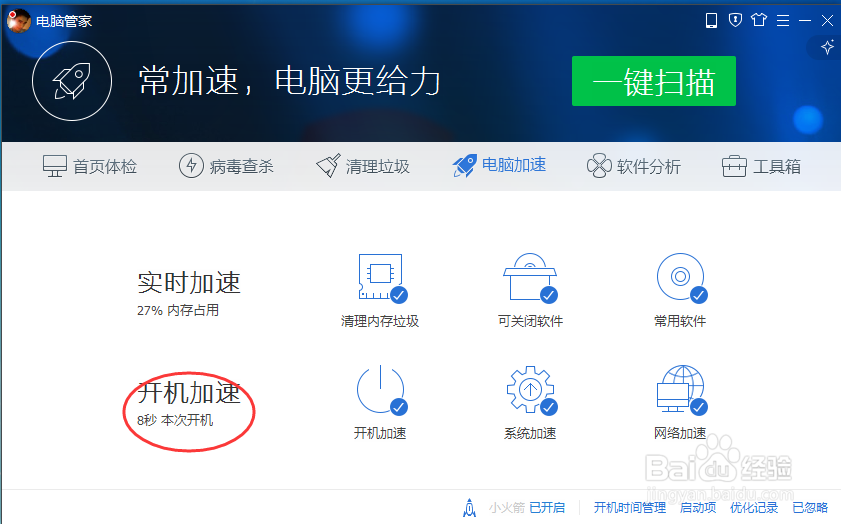
Task: Open the main menu hamburger icon
Action: pos(783,20)
